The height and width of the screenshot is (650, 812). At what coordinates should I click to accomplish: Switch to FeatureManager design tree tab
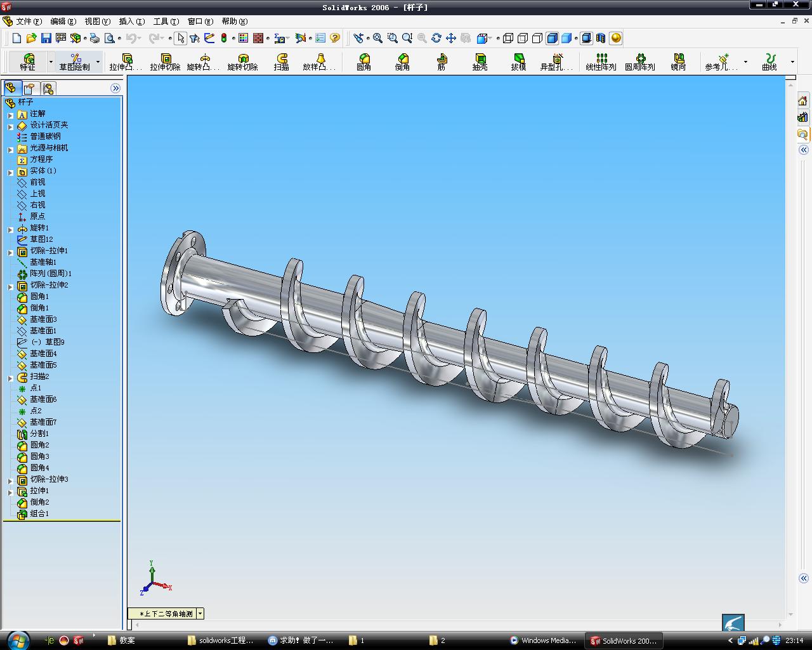[11, 88]
